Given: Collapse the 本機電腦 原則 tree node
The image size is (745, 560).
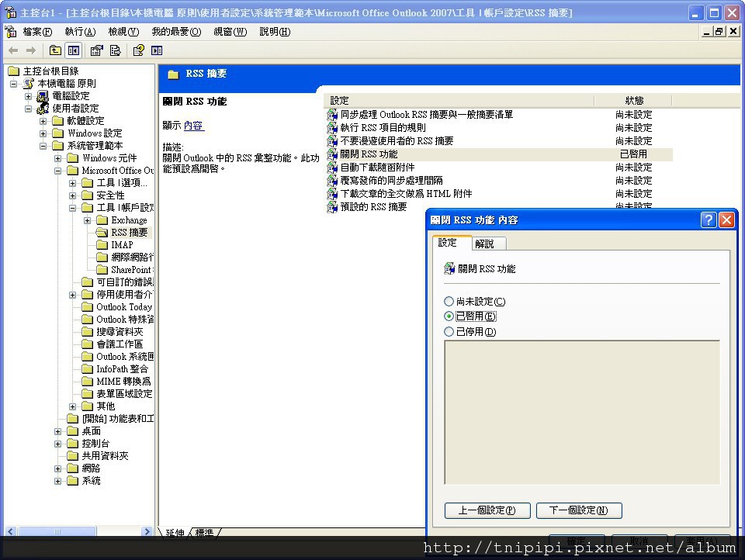Looking at the screenshot, I should [14, 84].
